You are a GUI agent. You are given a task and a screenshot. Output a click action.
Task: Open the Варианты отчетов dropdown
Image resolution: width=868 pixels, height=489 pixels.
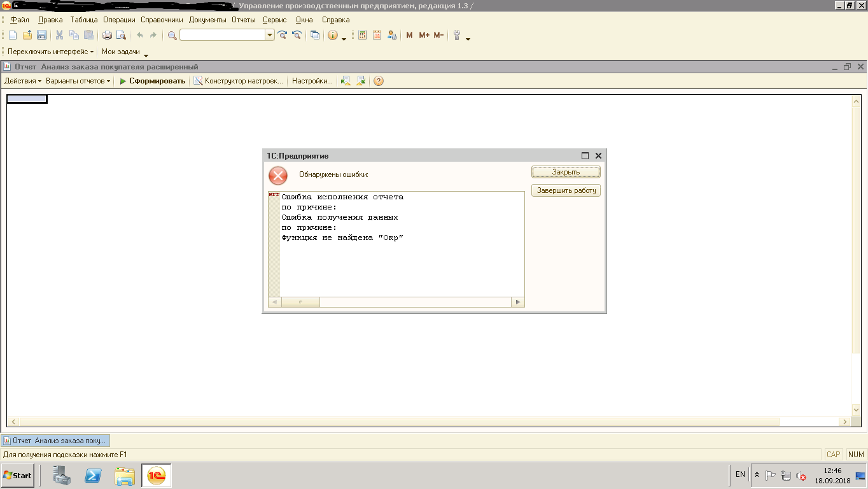point(78,81)
